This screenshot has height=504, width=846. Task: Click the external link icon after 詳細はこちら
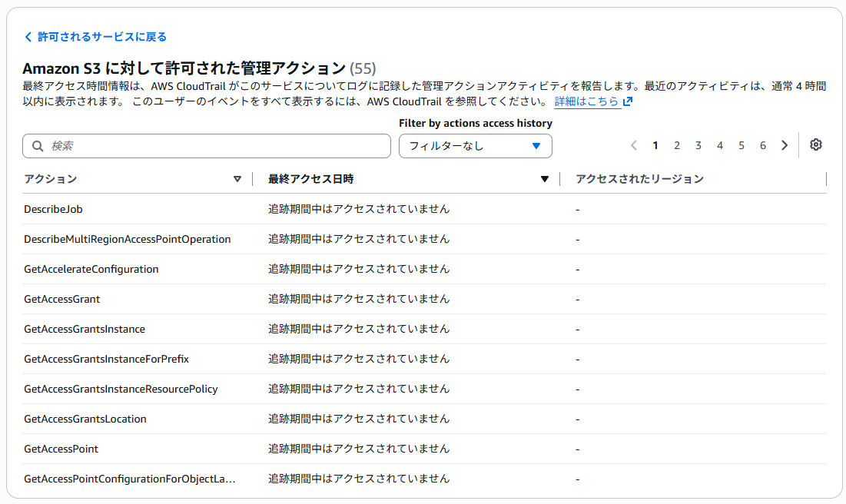pos(628,101)
